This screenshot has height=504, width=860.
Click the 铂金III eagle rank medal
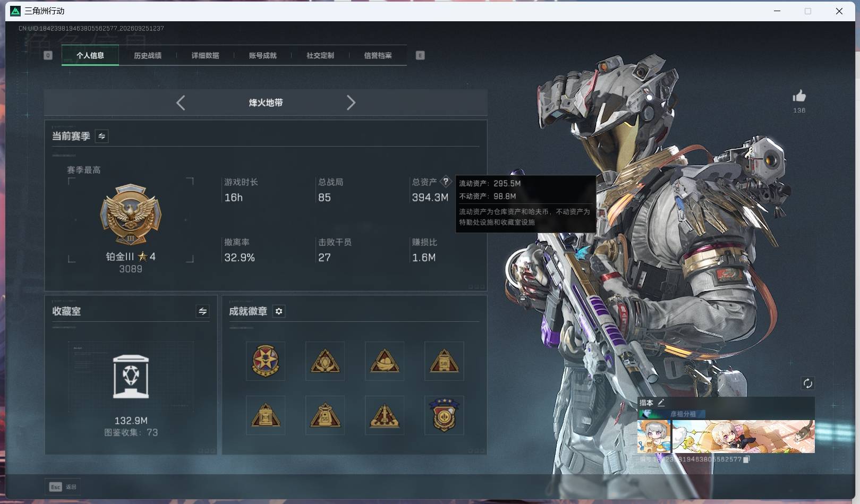coord(131,215)
